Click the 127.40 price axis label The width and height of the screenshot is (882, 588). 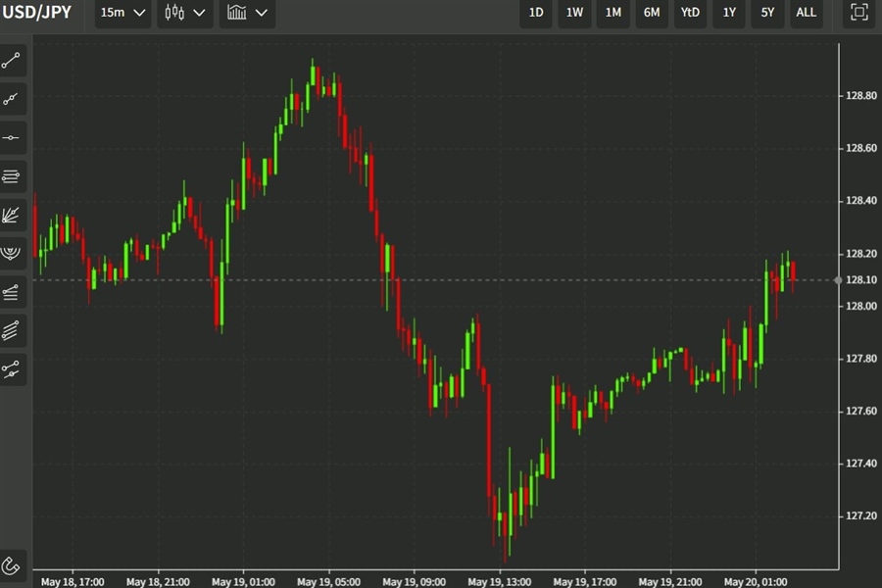[861, 464]
